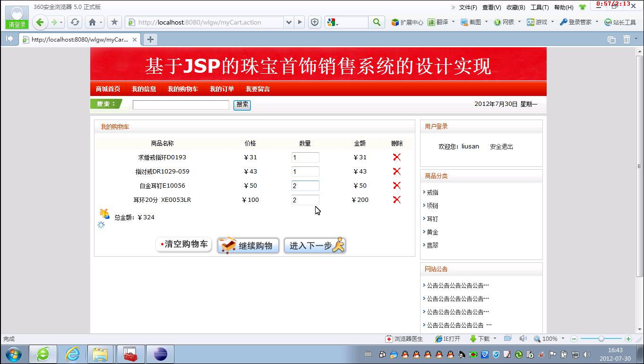Expand the 网银 dropdown arrow
This screenshot has width=644, height=364.
[x=519, y=22]
